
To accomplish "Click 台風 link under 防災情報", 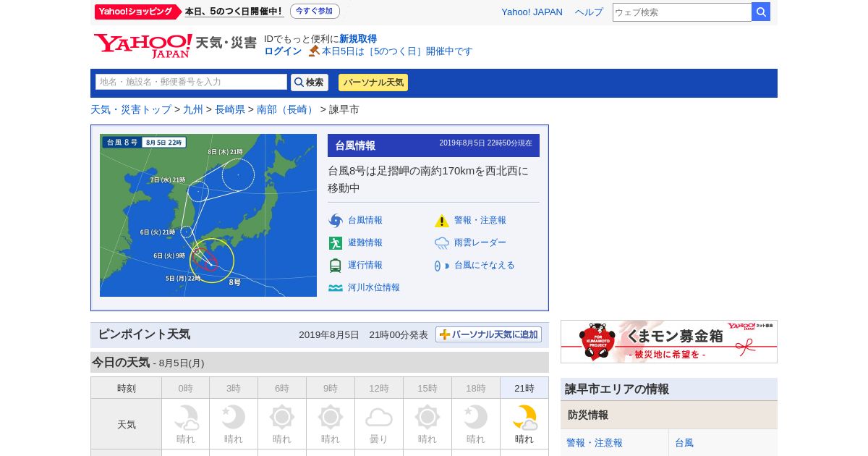I will click(x=684, y=443).
